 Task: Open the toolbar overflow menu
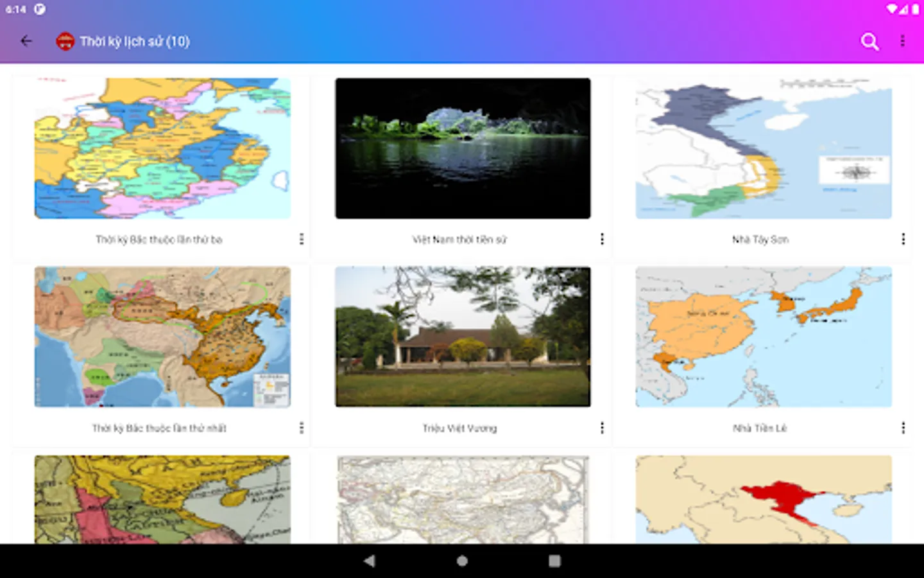point(902,41)
